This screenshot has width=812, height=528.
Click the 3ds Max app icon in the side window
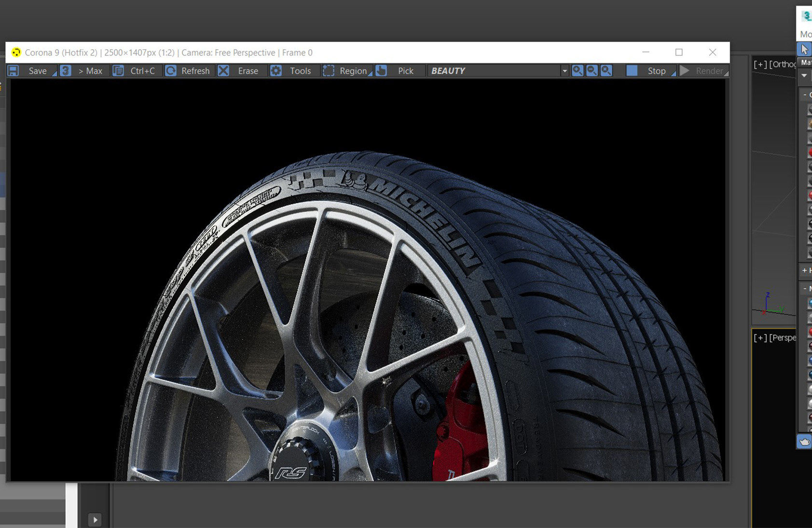coord(806,16)
